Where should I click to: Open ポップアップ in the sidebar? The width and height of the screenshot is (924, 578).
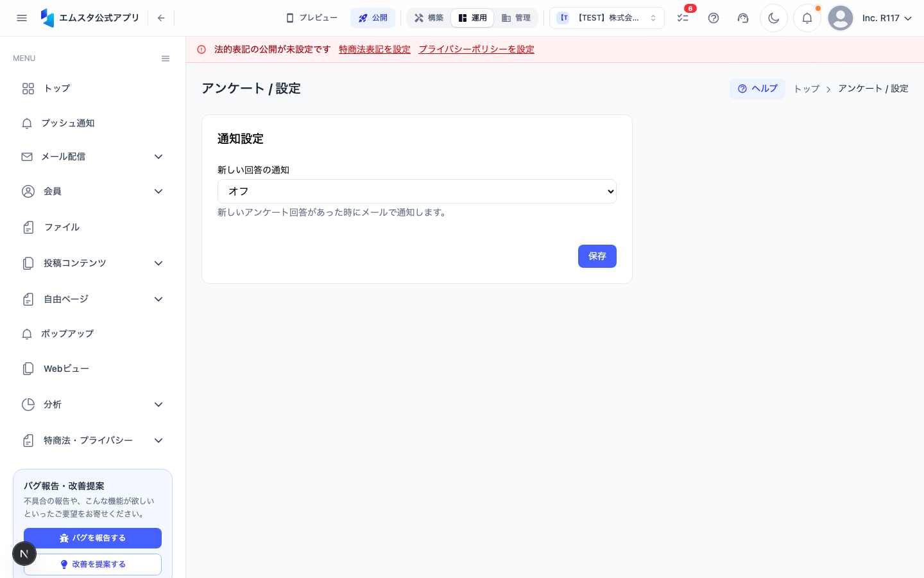[92, 334]
